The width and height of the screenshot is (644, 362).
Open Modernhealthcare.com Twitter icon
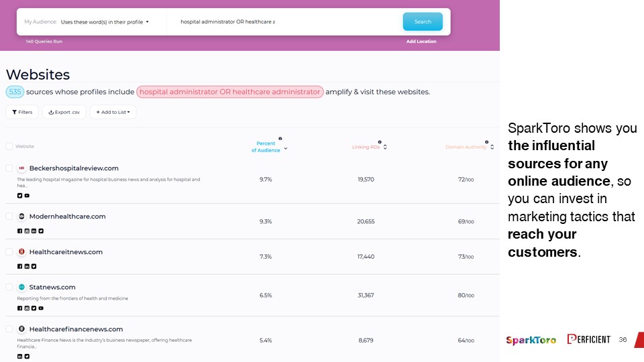[x=41, y=231]
